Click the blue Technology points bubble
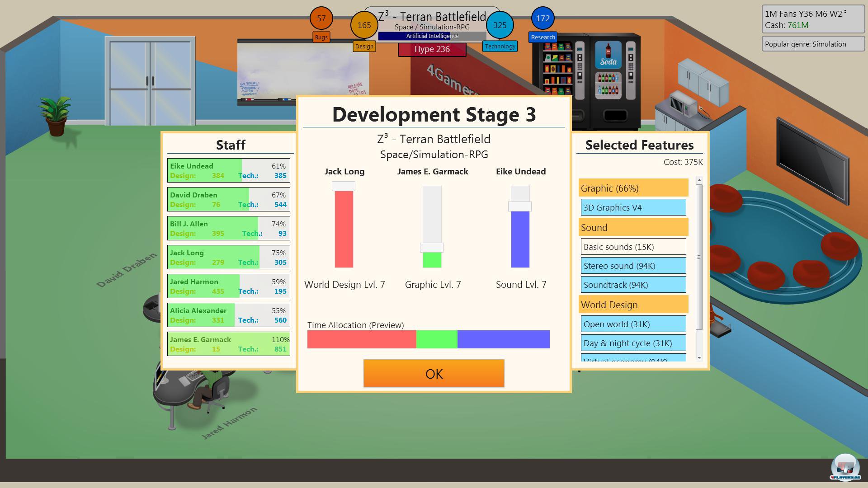Viewport: 868px width, 488px height. (x=500, y=25)
